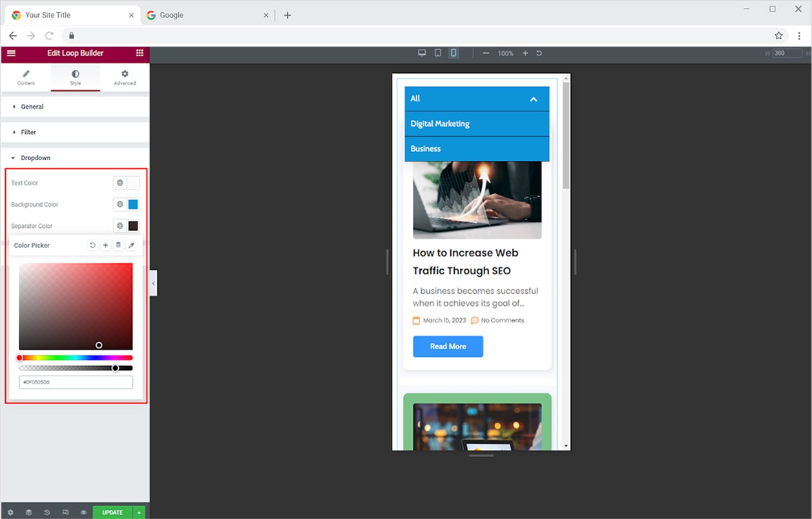Open the widgets grid panel icon

(140, 53)
